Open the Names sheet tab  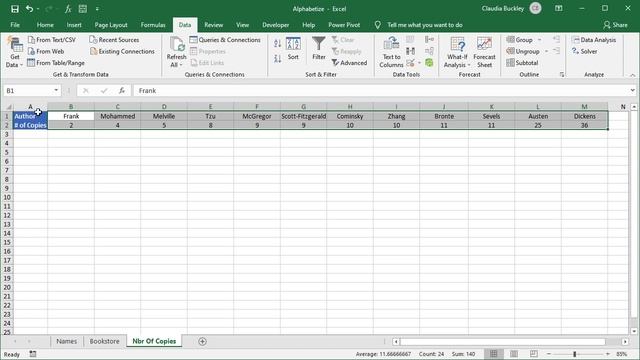(67, 341)
